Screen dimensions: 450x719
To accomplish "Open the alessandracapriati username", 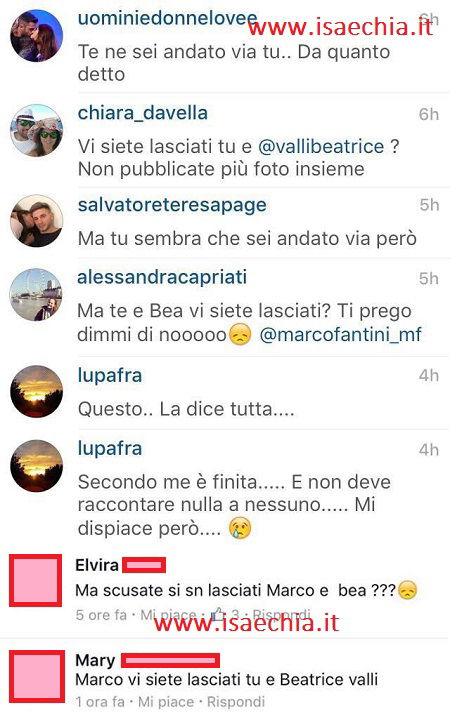I will click(162, 277).
